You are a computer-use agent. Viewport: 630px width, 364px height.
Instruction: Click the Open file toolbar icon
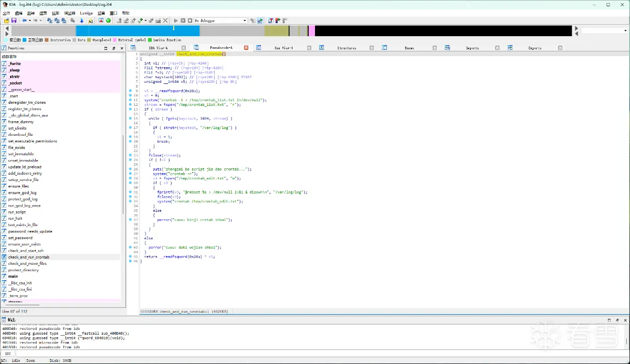6,20
